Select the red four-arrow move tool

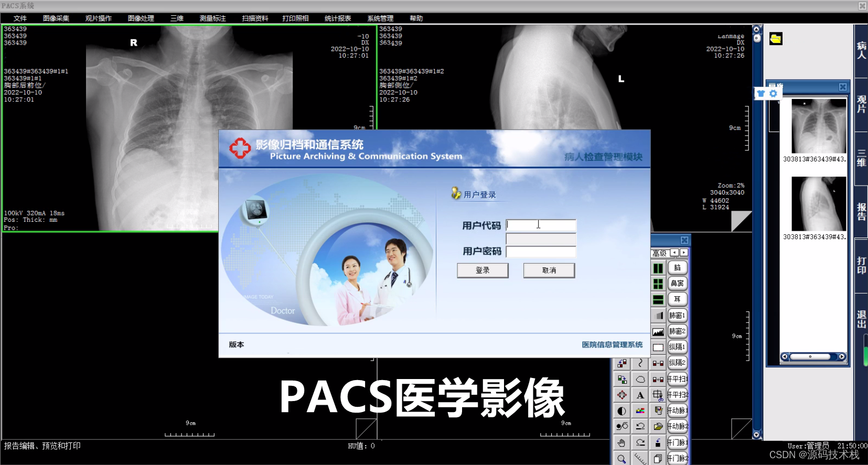(x=622, y=395)
